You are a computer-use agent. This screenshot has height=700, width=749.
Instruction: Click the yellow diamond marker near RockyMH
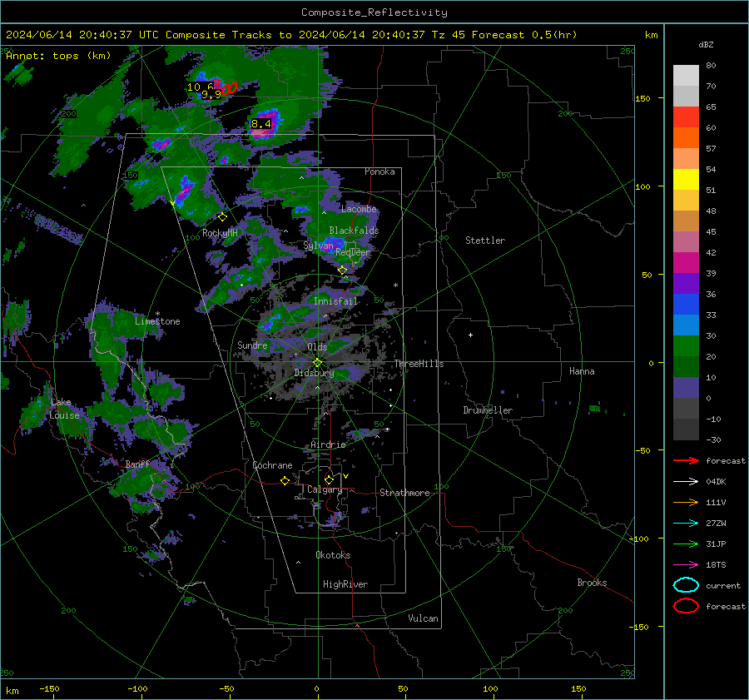222,217
